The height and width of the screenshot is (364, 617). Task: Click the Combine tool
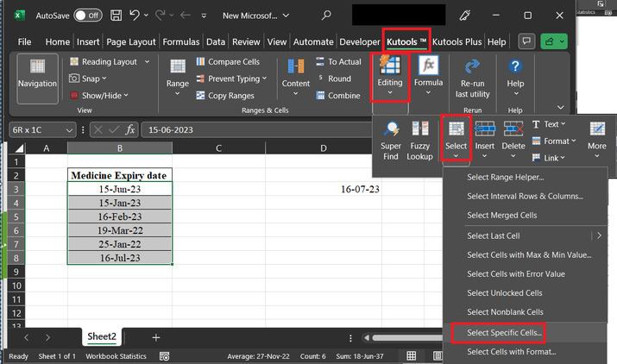click(338, 96)
